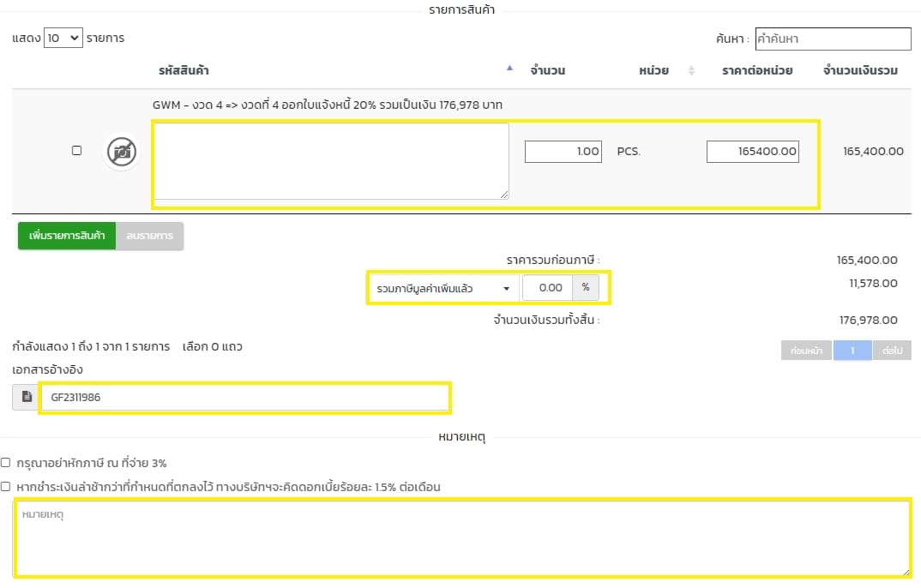921x588 pixels.
Task: Click the product description text area
Action: pos(331,161)
